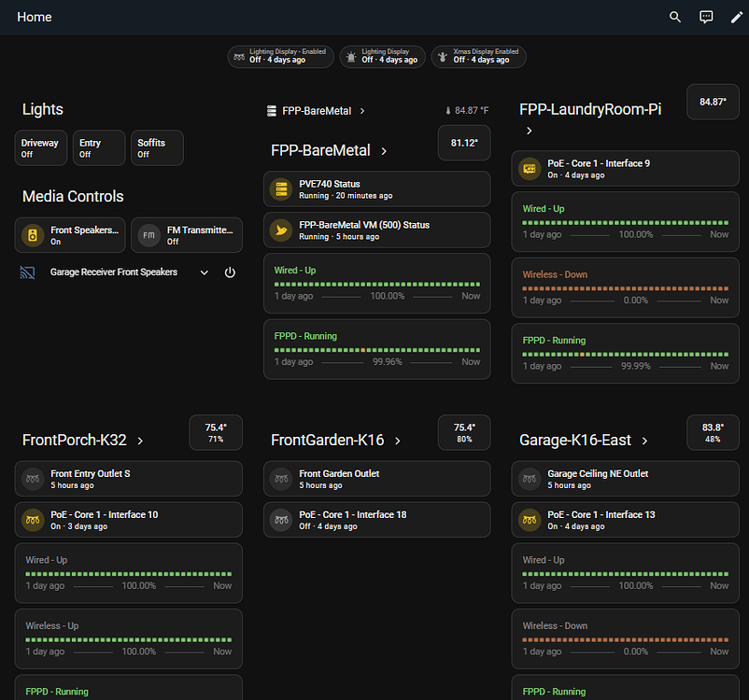Image resolution: width=749 pixels, height=700 pixels.
Task: Expand the FPP-LaundryRoom-Pi section chevron
Action: pos(529,131)
